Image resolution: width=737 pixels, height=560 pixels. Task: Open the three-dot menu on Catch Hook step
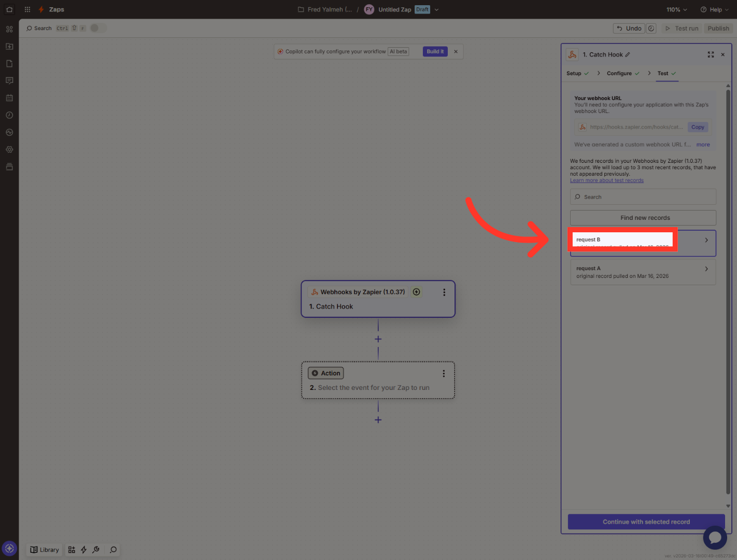[x=444, y=292]
